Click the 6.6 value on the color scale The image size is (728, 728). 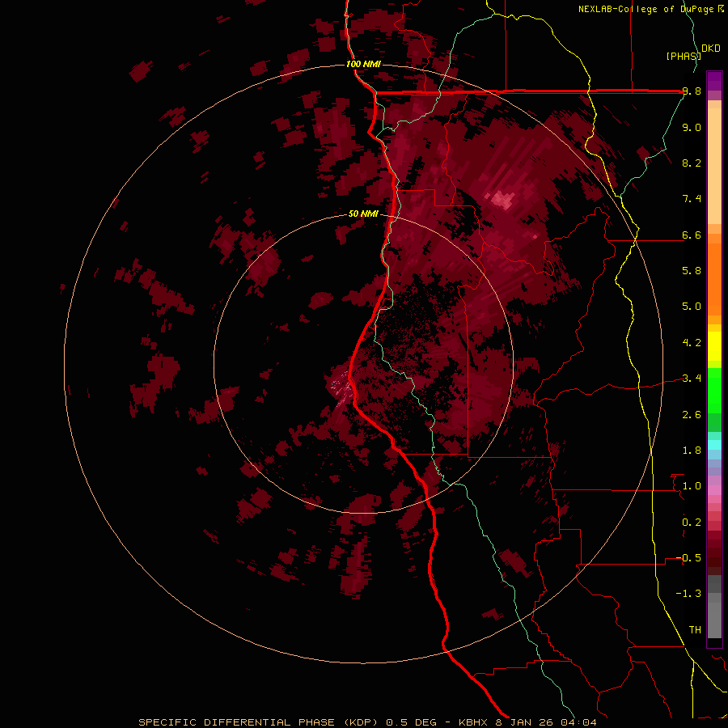coord(692,235)
